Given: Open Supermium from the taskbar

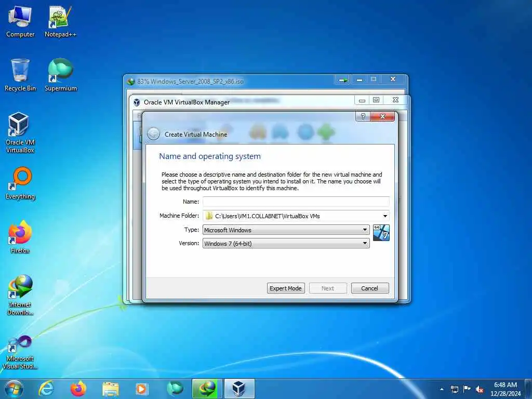Looking at the screenshot, I should pyautogui.click(x=175, y=389).
